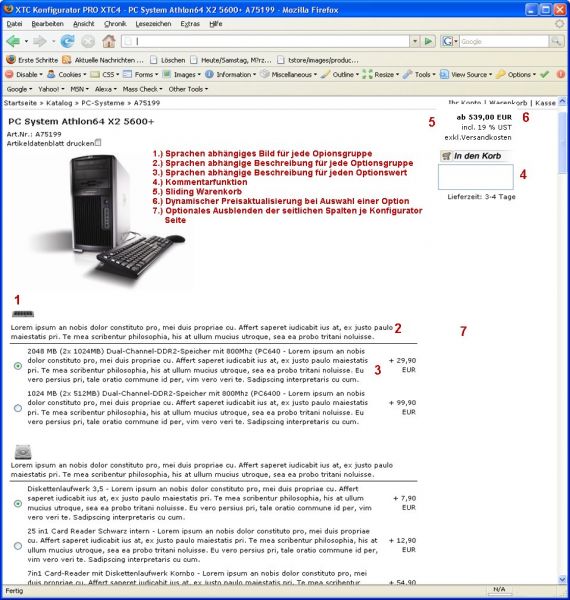Image resolution: width=570 pixels, height=600 pixels.
Task: Click the red error indicator icon in developer toolbar
Action: 560,74
